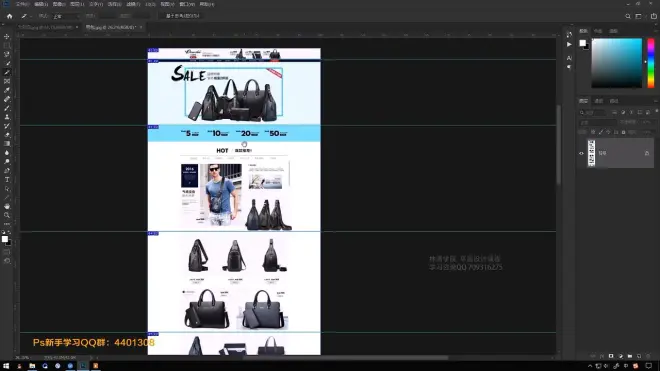Open the workspace switcher at top right
Image resolution: width=660 pixels, height=371 pixels.
[639, 16]
